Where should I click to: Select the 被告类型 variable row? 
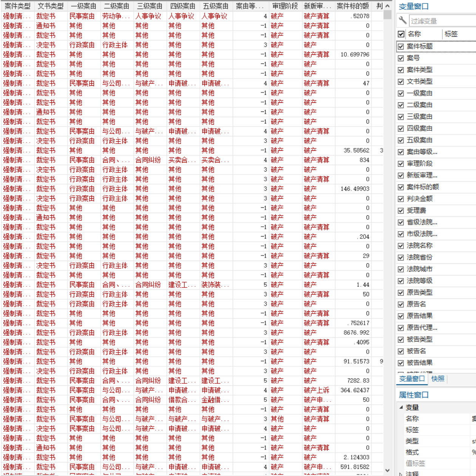[x=436, y=339]
